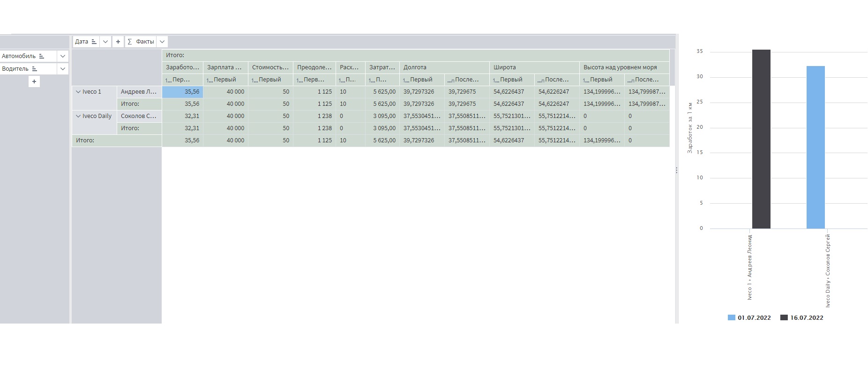Click the blue bar for Iveco Daily Соколов Сергей

click(x=816, y=147)
